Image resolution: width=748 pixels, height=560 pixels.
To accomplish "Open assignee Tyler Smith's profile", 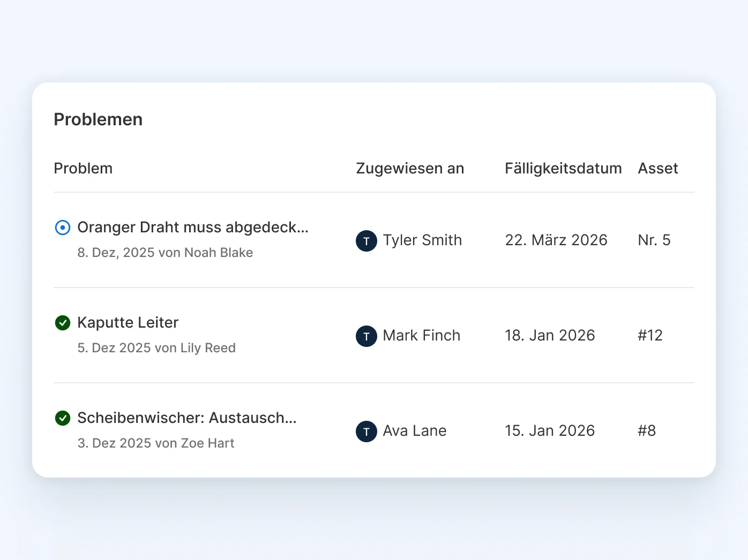I will pyautogui.click(x=422, y=241).
